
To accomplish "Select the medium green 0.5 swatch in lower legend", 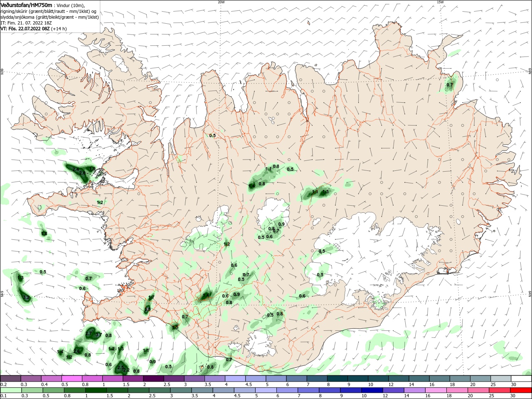I will coord(53,390).
